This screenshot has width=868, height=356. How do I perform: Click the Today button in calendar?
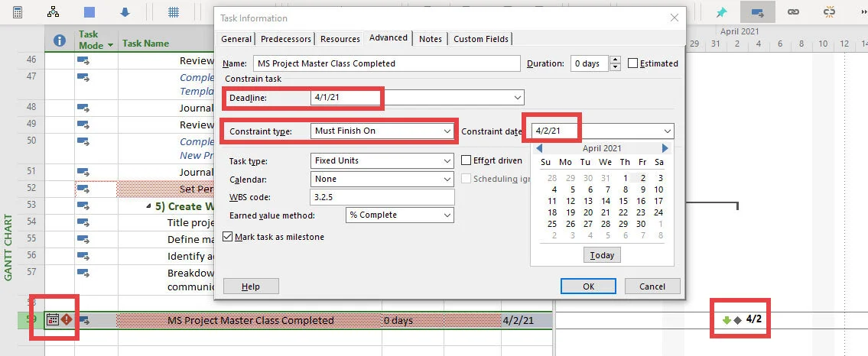pos(602,255)
